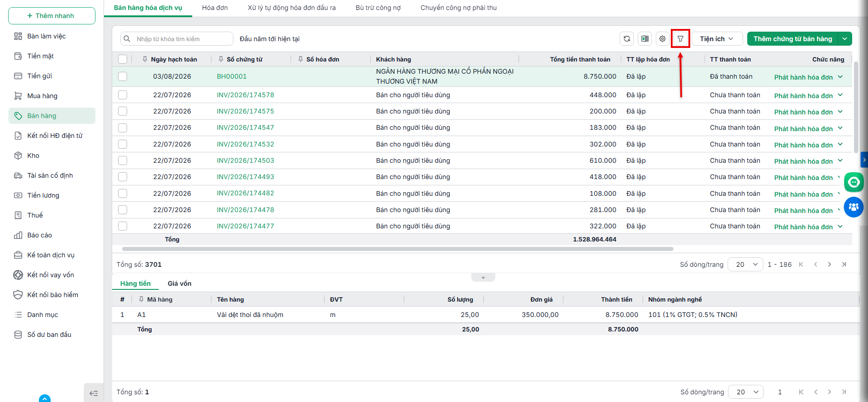The height and width of the screenshot is (402, 868).
Task: Click horizontal scrollbar of voucher table
Action: (398, 249)
